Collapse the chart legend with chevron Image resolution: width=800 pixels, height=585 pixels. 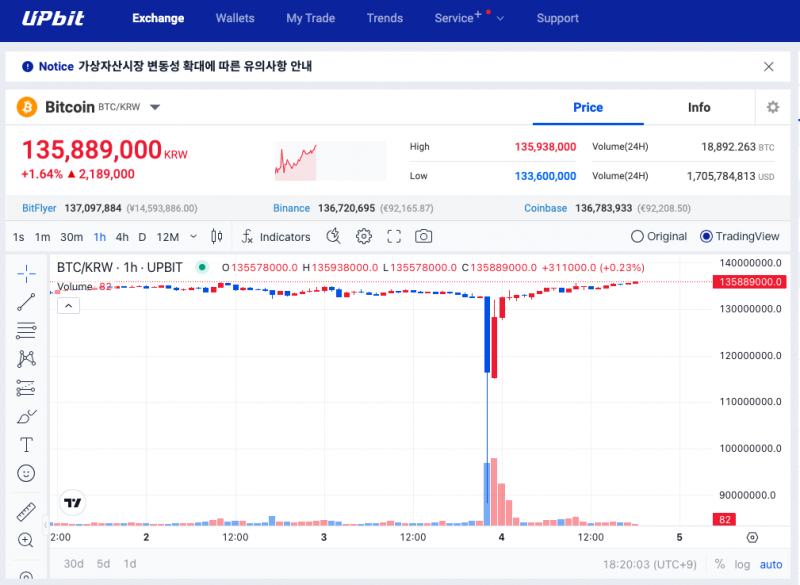[x=68, y=306]
